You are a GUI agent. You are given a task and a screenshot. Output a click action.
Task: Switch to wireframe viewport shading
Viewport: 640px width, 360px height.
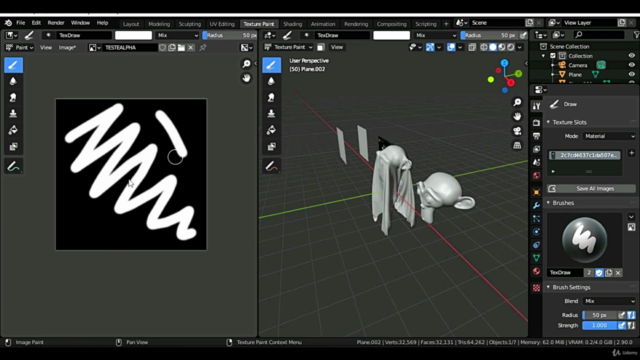click(x=484, y=47)
